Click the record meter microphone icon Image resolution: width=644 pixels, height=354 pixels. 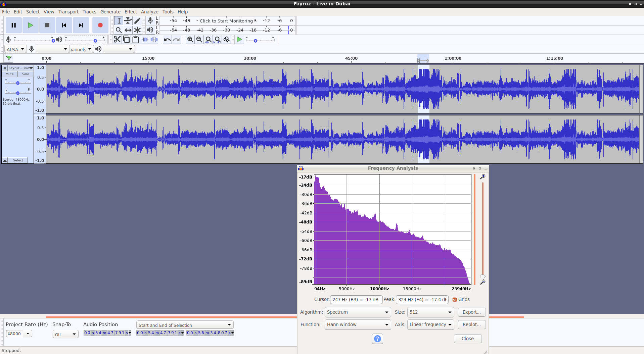coord(150,21)
